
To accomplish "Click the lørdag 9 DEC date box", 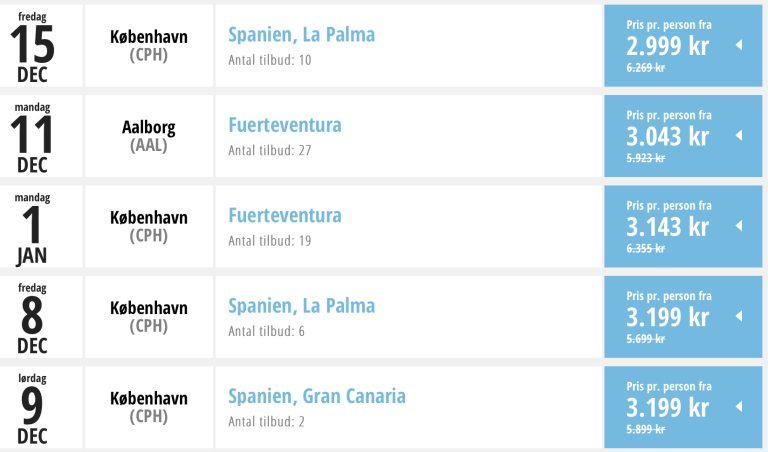I will (x=32, y=406).
